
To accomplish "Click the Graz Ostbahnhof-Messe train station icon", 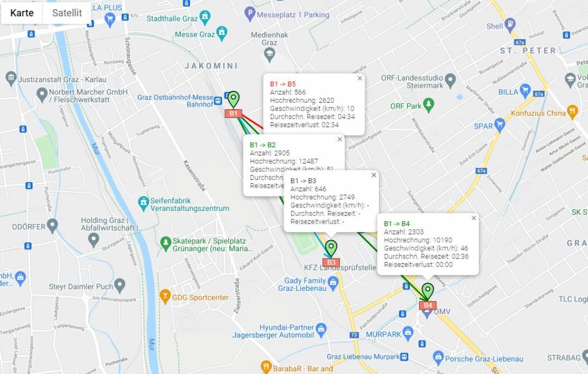I will click(x=218, y=101).
